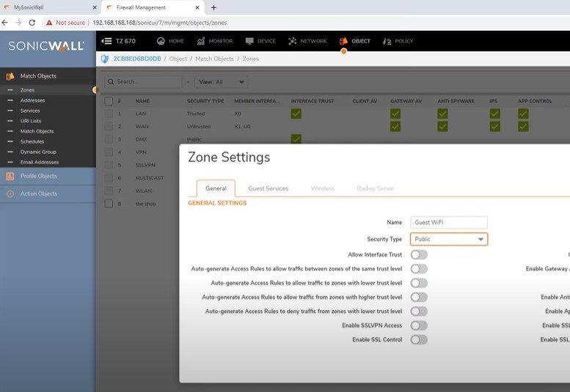
Task: Click the browser reload icon
Action: tap(32, 23)
